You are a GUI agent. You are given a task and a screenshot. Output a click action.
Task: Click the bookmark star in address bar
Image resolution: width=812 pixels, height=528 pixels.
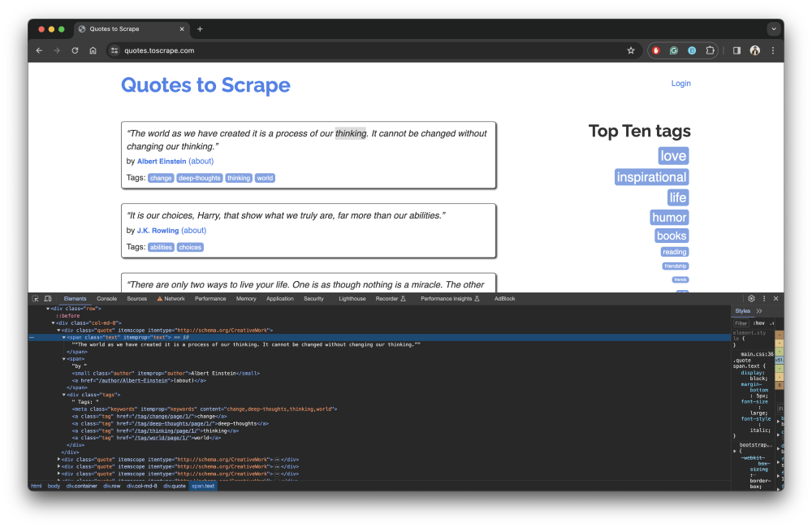point(631,50)
